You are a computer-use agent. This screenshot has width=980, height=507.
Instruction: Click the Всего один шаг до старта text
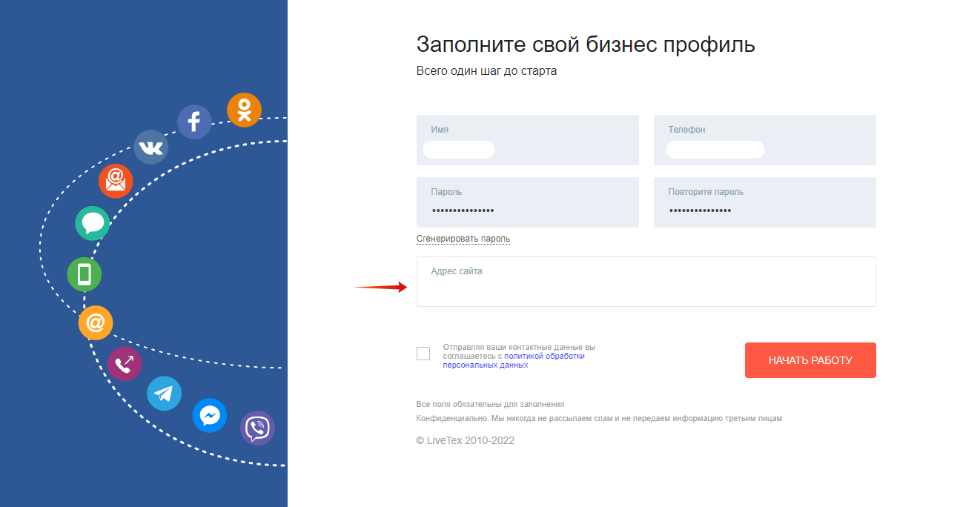tap(486, 71)
